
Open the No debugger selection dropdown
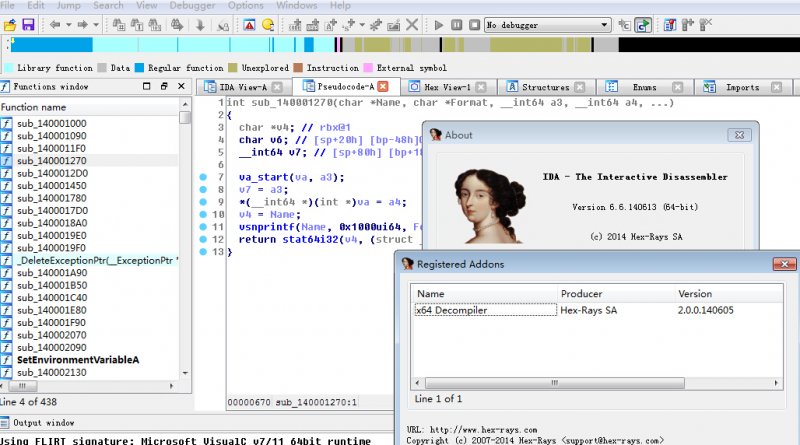pos(547,24)
